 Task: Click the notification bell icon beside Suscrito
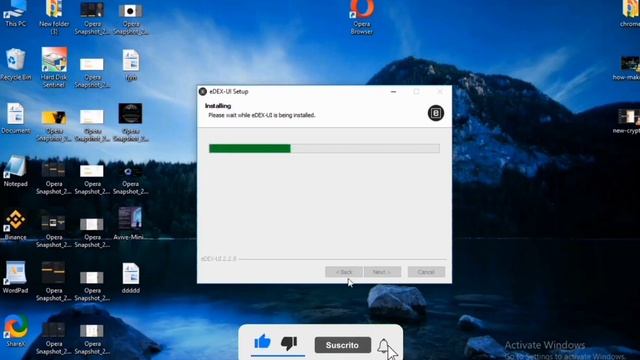383,346
